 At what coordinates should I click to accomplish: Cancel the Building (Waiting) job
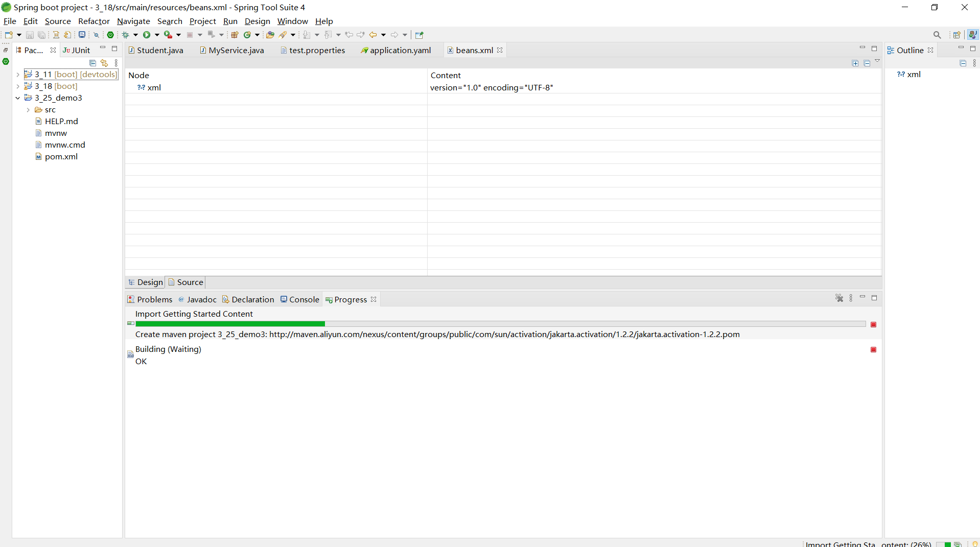click(x=874, y=350)
